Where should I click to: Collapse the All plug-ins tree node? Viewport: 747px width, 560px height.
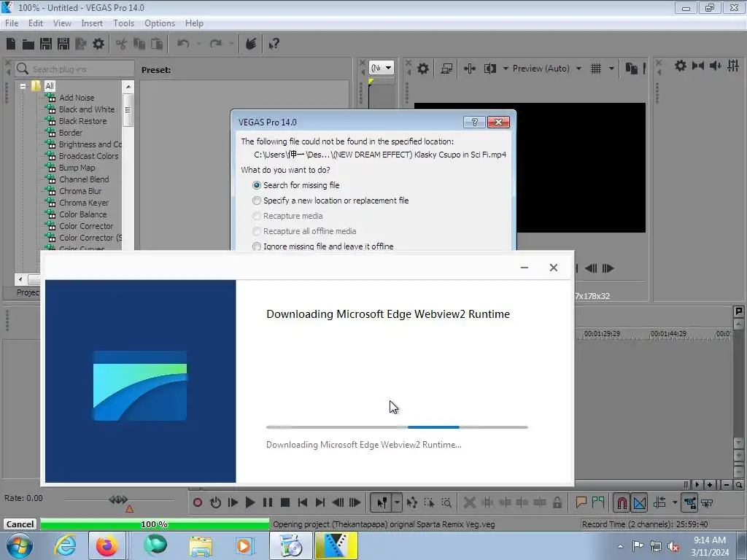click(23, 86)
